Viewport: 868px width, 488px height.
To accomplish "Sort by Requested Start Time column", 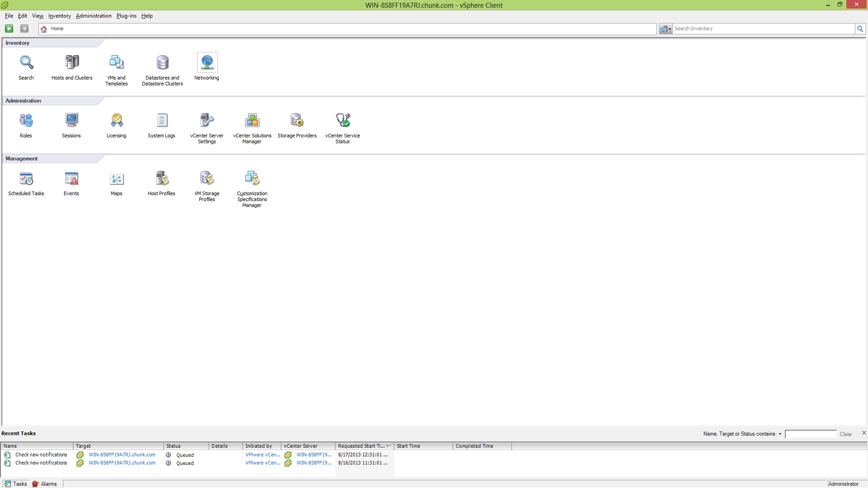I will pos(362,446).
